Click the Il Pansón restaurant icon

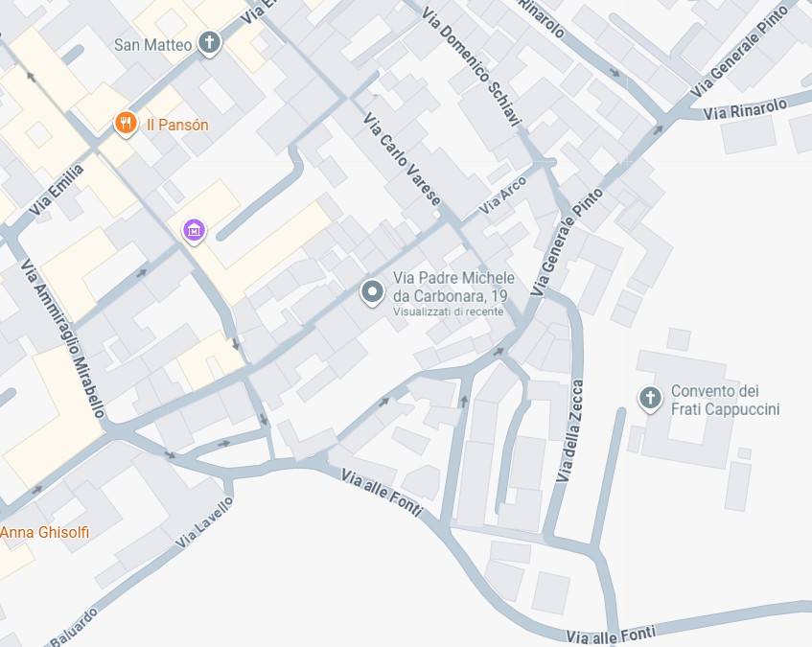click(x=126, y=125)
